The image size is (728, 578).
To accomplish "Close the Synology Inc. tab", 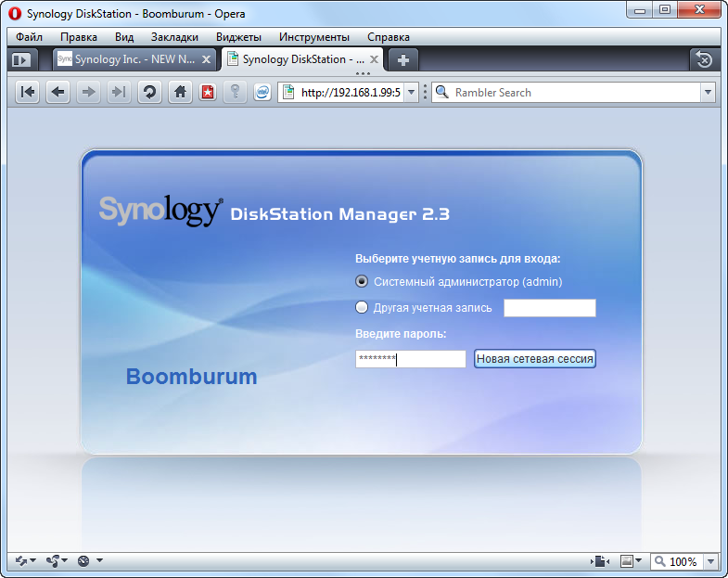I will coord(206,59).
